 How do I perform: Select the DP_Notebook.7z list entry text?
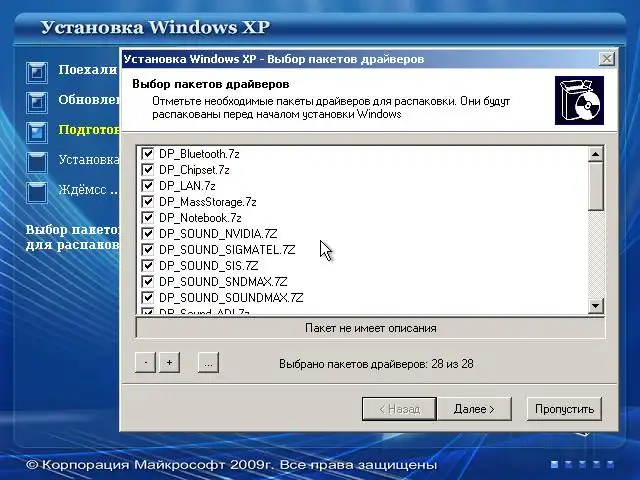200,218
